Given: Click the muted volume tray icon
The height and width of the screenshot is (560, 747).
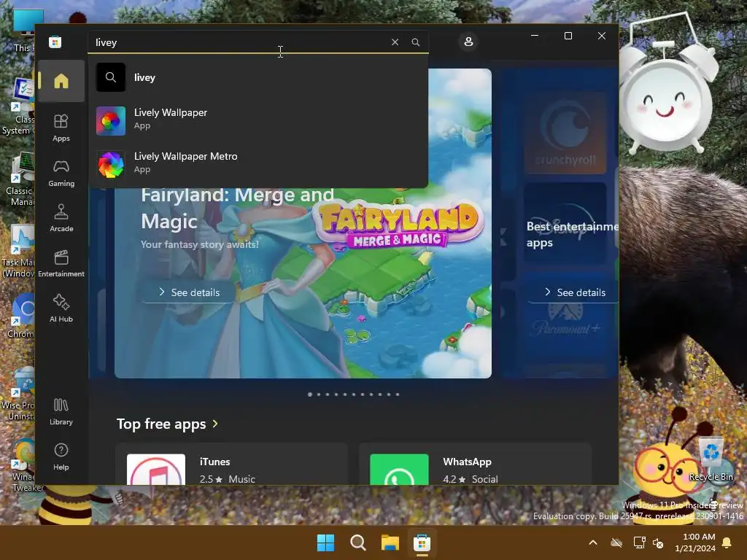Looking at the screenshot, I should pyautogui.click(x=658, y=542).
